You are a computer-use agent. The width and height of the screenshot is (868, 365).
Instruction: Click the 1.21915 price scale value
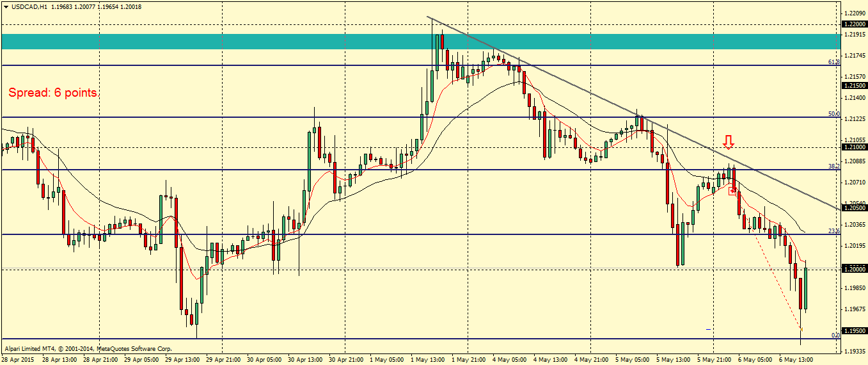pos(855,34)
